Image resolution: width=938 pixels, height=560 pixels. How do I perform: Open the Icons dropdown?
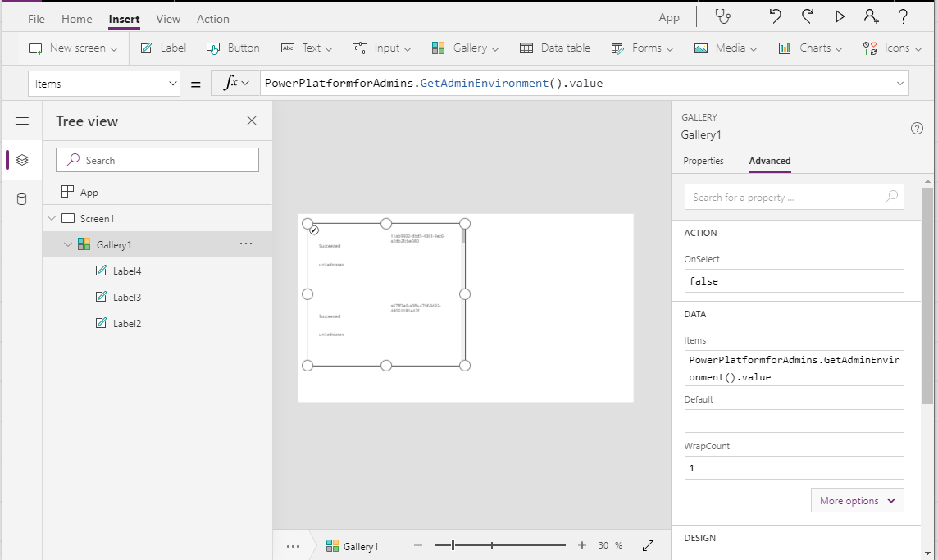tap(892, 48)
